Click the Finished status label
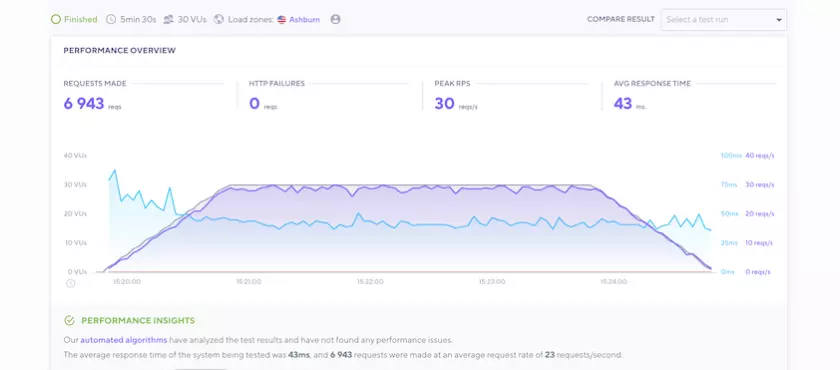The height and width of the screenshot is (370, 840). pos(80,19)
